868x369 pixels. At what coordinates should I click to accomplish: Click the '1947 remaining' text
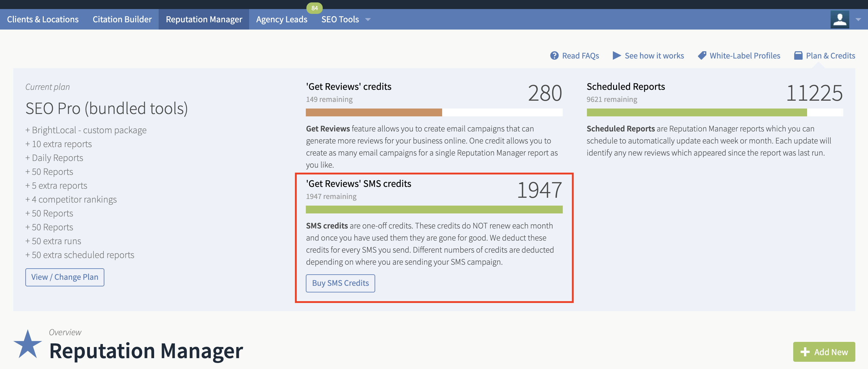331,196
